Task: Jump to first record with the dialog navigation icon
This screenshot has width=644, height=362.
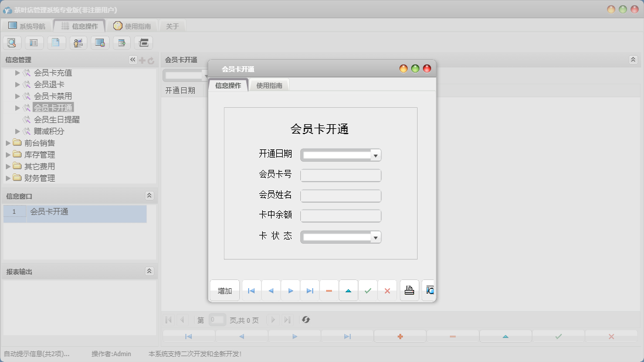Action: pyautogui.click(x=251, y=290)
